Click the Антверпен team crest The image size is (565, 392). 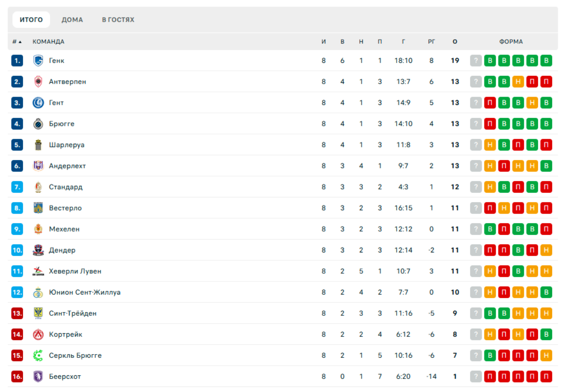(38, 82)
